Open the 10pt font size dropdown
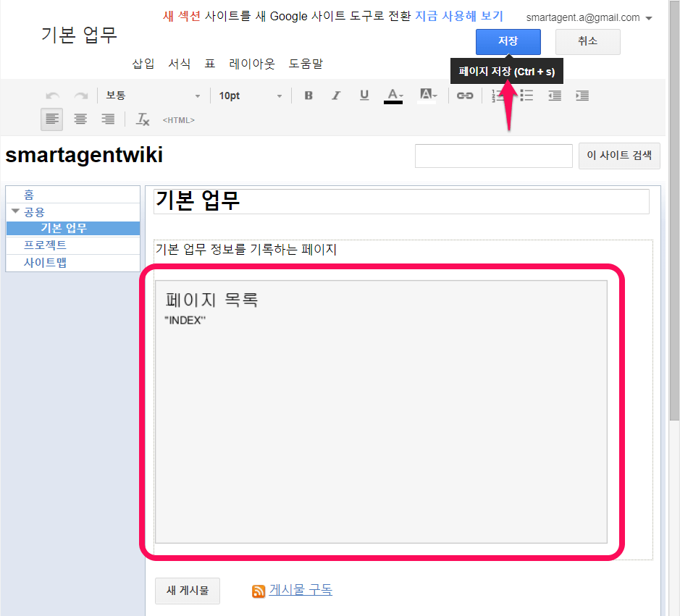This screenshot has height=616, width=680. click(x=251, y=96)
